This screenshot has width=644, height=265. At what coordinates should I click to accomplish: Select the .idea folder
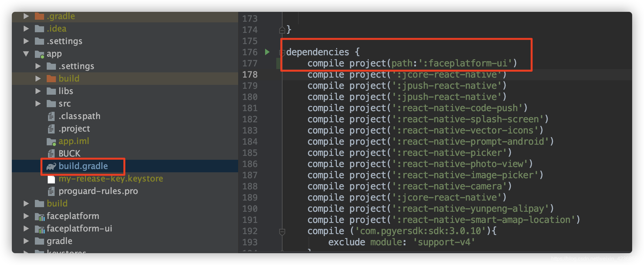57,29
